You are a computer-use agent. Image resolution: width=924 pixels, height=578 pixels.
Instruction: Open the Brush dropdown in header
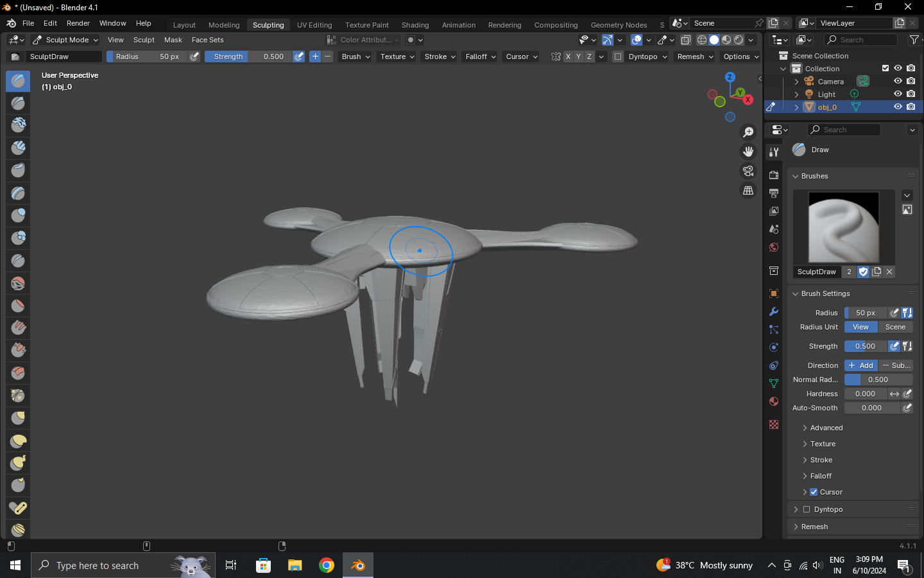click(x=356, y=57)
